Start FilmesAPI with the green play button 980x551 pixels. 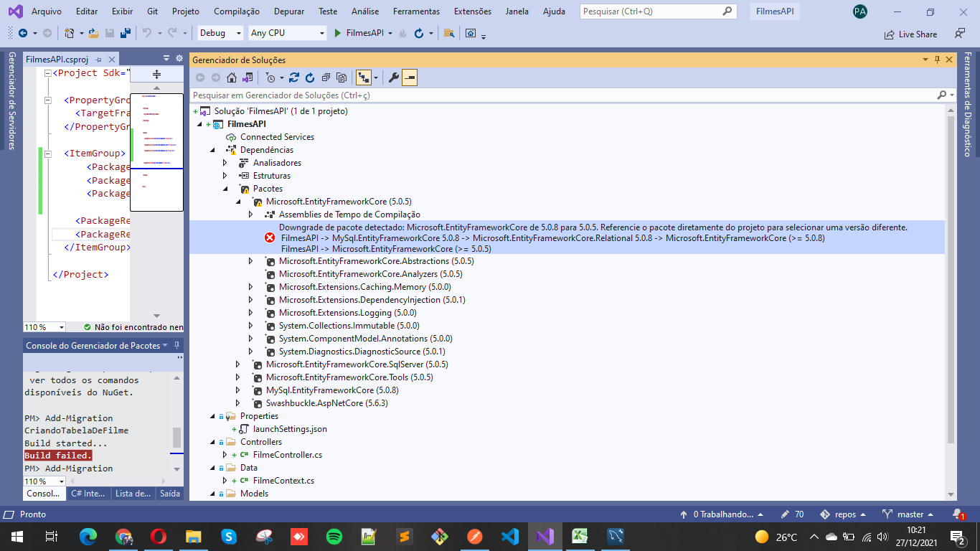339,33
